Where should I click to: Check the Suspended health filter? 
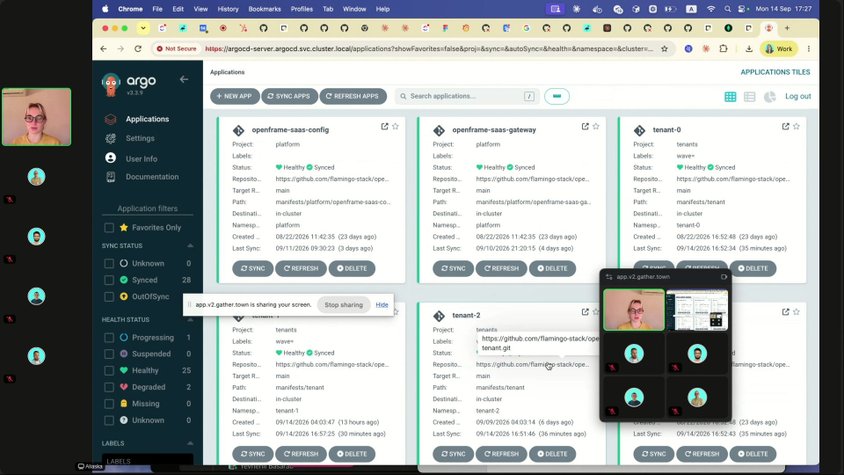coord(109,354)
